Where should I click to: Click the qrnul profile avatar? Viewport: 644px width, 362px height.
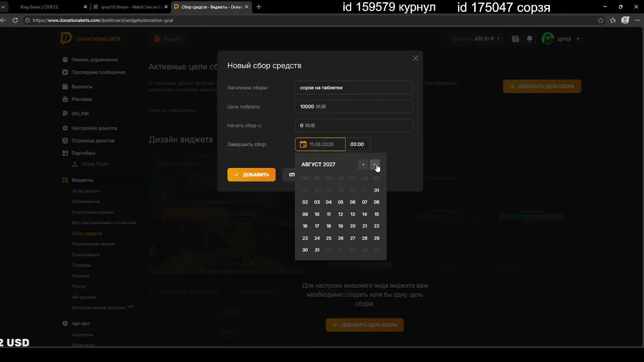click(x=548, y=39)
